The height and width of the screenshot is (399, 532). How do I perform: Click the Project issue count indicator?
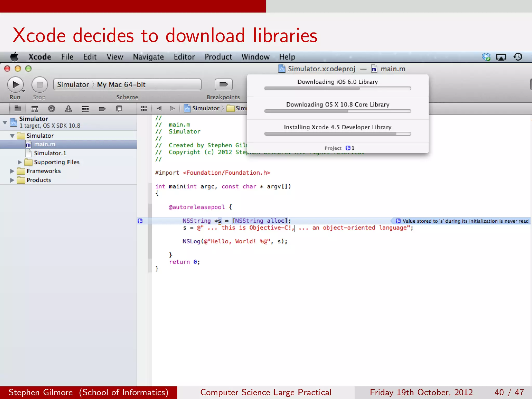pos(350,148)
